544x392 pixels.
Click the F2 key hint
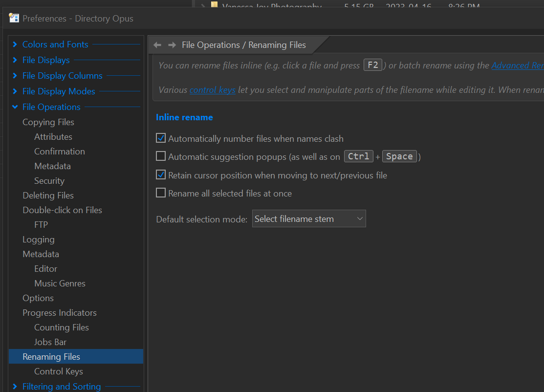(372, 65)
